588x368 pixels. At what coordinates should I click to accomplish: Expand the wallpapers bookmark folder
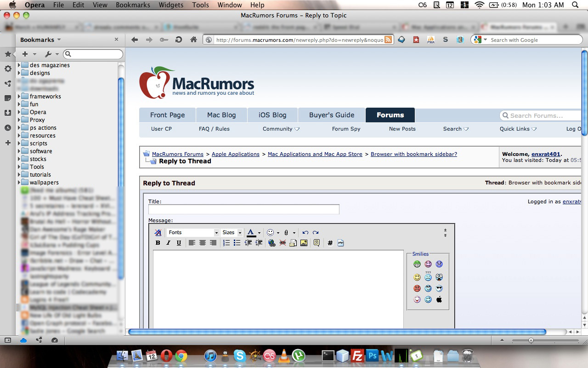[x=19, y=182]
